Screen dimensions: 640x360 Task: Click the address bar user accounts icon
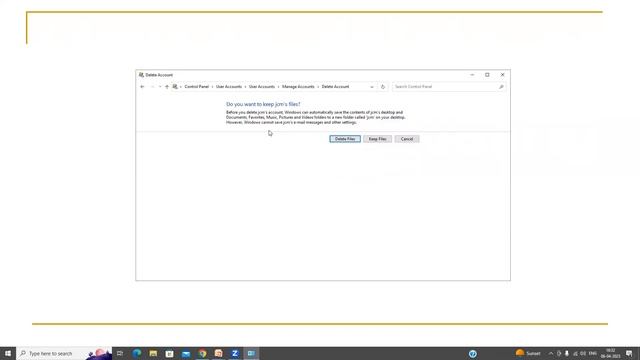pyautogui.click(x=175, y=87)
